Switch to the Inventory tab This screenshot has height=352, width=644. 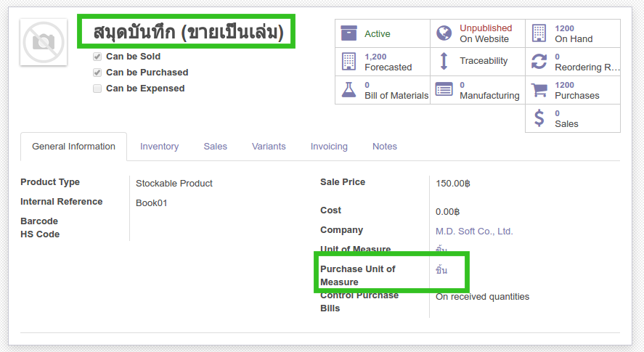coord(159,147)
